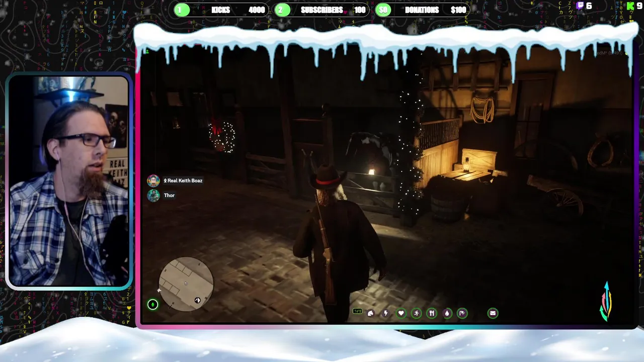644x362 pixels.
Task: Click the Kick viewer count icon
Action: coord(630,6)
